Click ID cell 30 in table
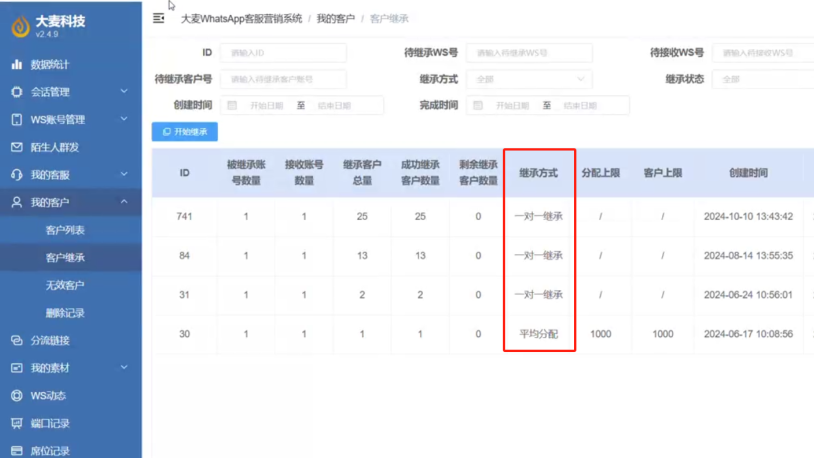The width and height of the screenshot is (814, 458). pos(184,334)
